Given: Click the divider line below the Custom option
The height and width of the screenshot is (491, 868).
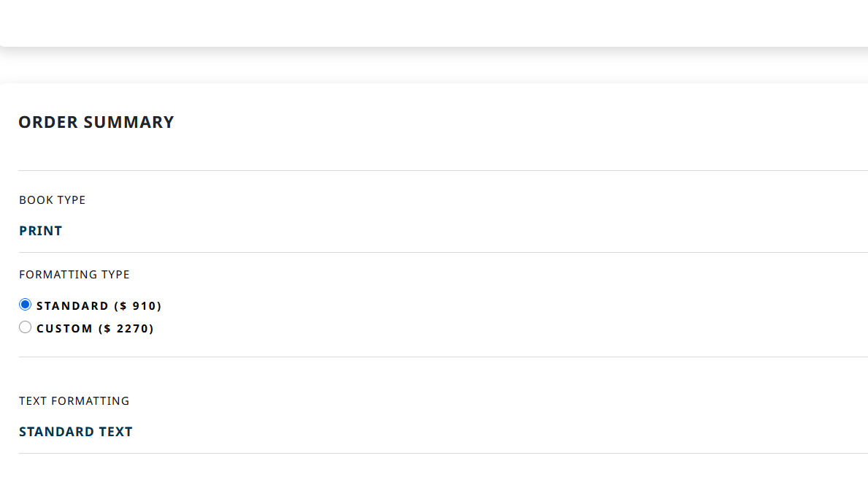Looking at the screenshot, I should pos(438,357).
